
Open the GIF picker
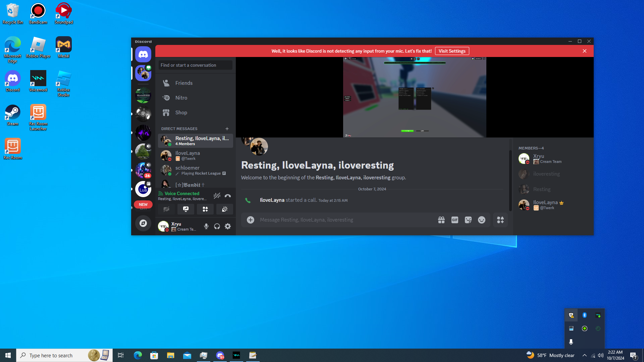click(x=455, y=220)
